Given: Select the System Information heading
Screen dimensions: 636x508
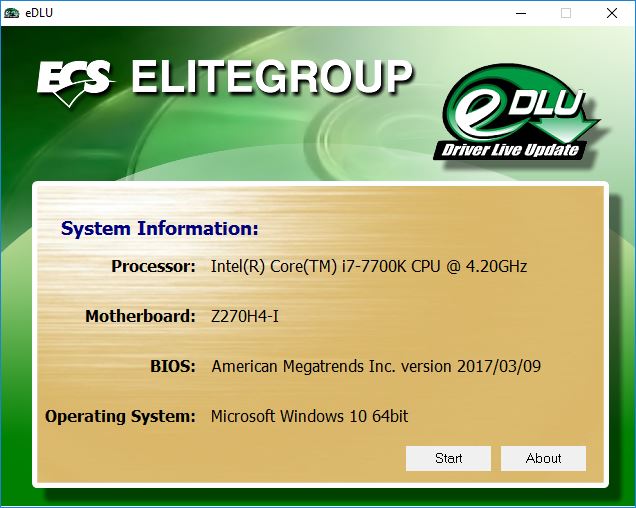Looking at the screenshot, I should (x=159, y=228).
